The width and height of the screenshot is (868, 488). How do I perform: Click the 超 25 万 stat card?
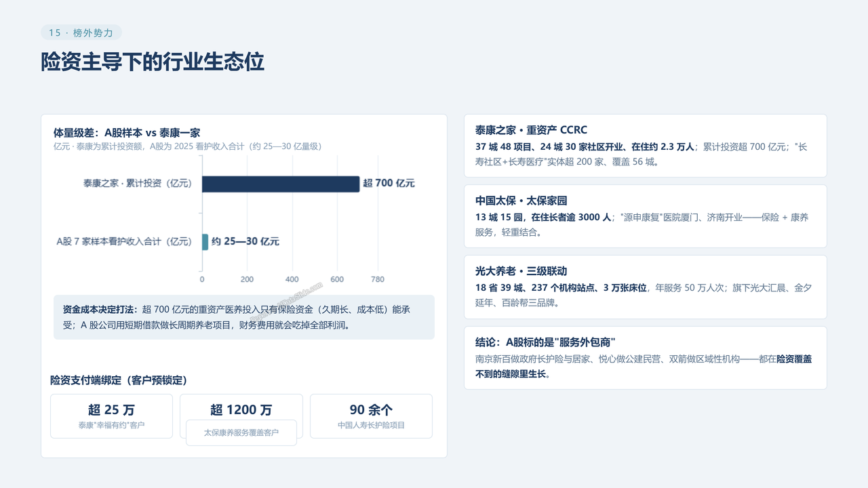[111, 416]
